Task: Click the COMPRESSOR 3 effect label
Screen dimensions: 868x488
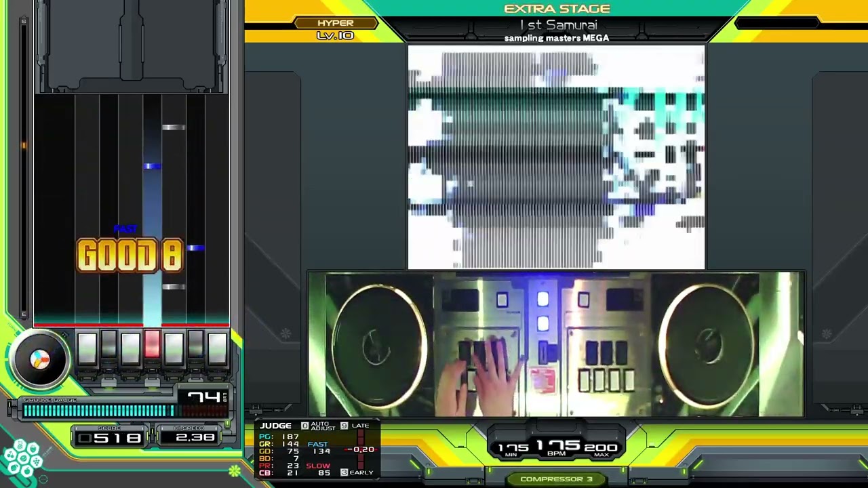Action: tap(556, 479)
